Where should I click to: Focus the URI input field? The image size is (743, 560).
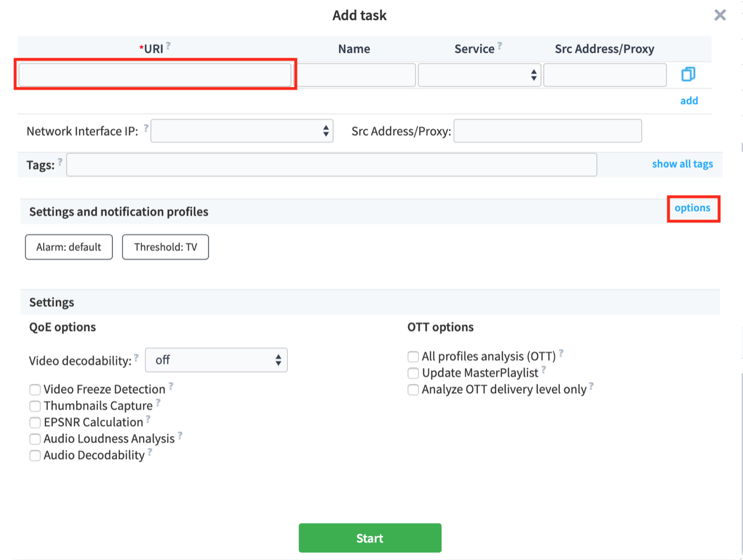pos(155,75)
